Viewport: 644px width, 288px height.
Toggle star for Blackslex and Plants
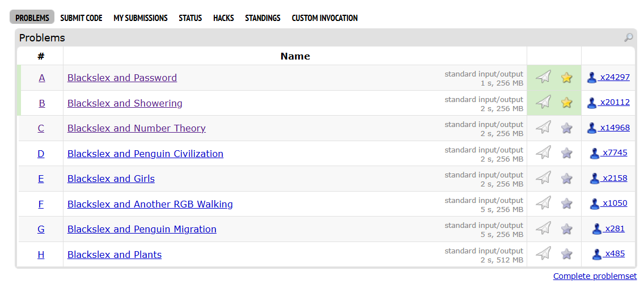click(x=567, y=255)
